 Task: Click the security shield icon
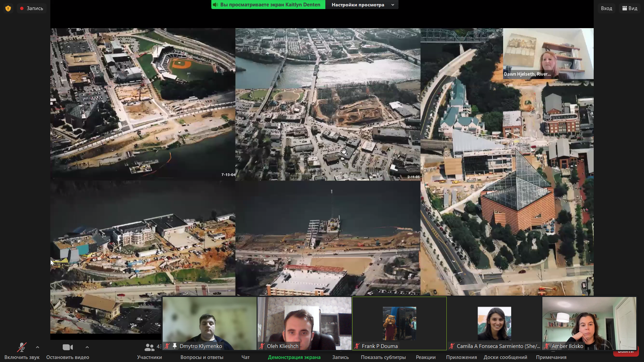tap(8, 8)
